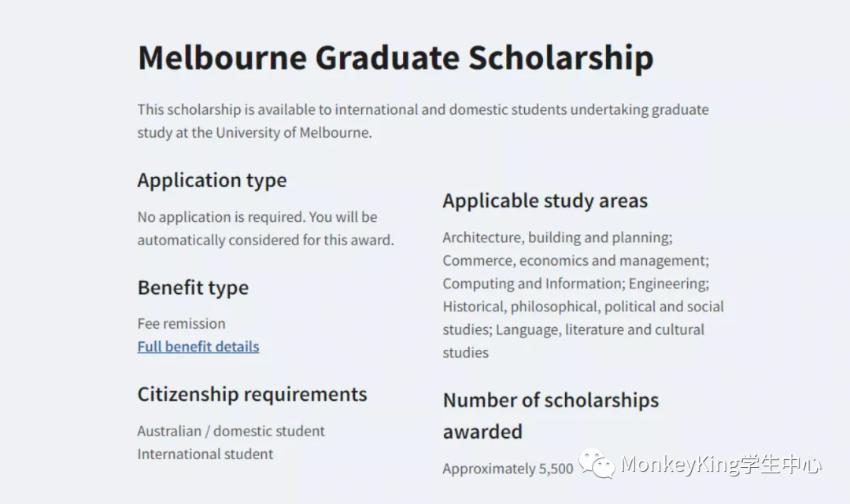Viewport: 850px width, 504px height.
Task: Click the Language, literature and cultural studies entry
Action: (x=574, y=341)
